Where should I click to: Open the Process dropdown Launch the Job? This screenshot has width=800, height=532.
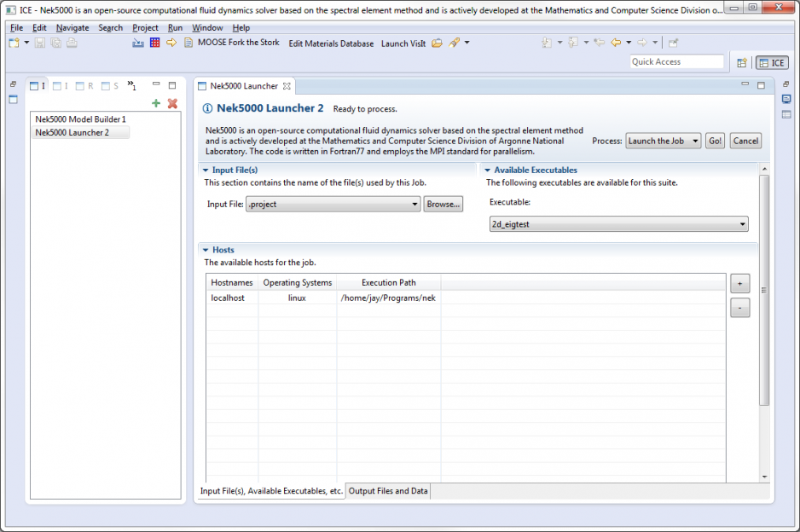pyautogui.click(x=663, y=142)
